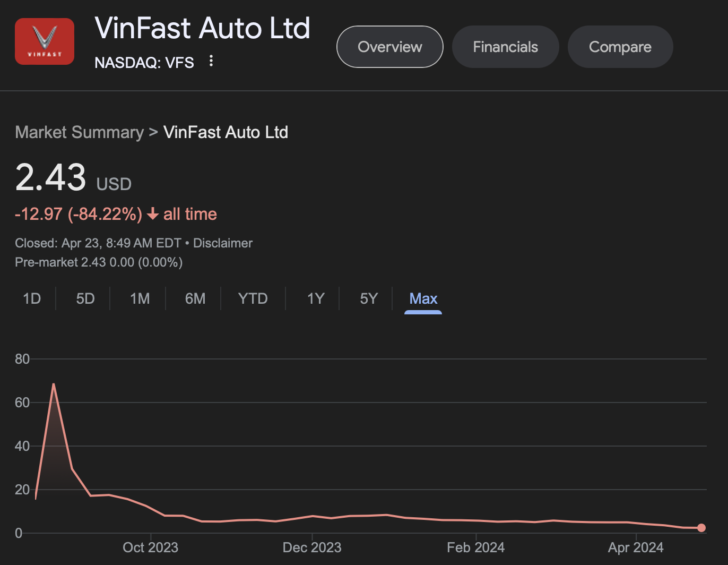Image resolution: width=728 pixels, height=565 pixels.
Task: Go to Market Summary breadcrumb link
Action: (80, 132)
